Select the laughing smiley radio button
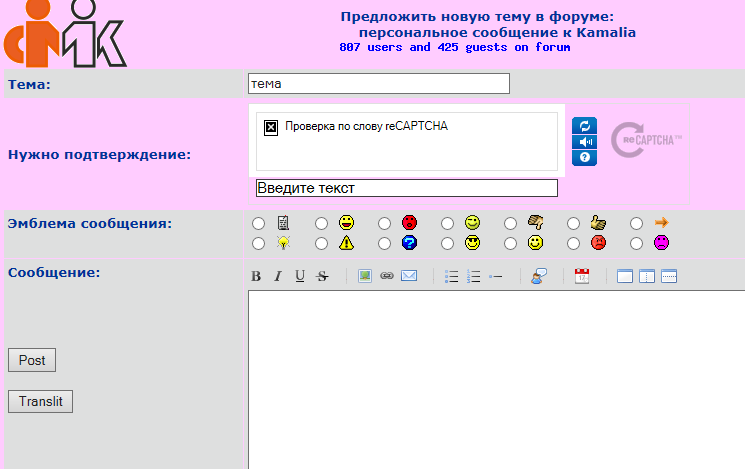 [x=322, y=223]
